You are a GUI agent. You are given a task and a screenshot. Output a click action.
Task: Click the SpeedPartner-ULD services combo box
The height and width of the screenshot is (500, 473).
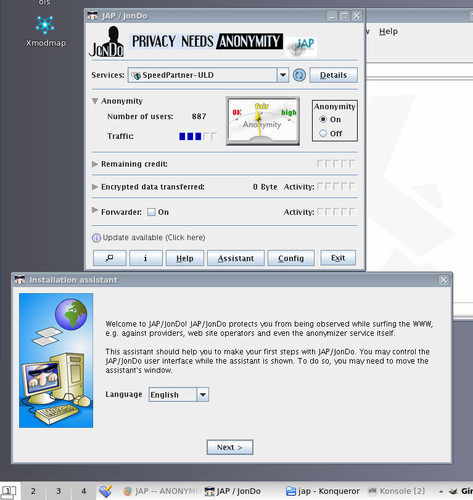[x=208, y=75]
